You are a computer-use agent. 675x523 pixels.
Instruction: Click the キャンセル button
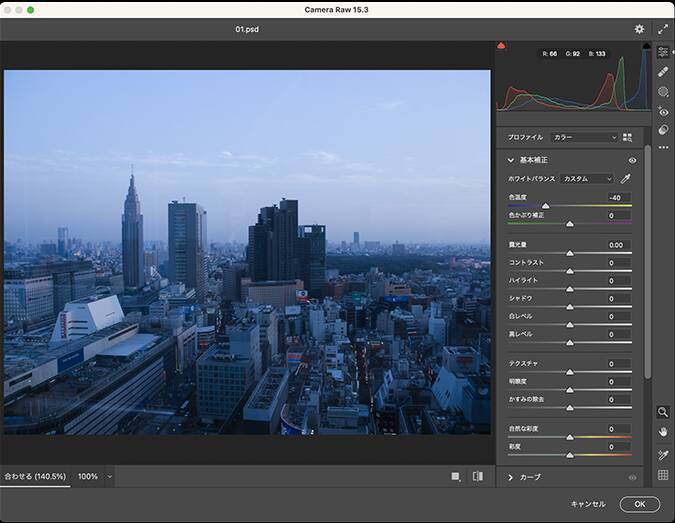[x=588, y=505]
